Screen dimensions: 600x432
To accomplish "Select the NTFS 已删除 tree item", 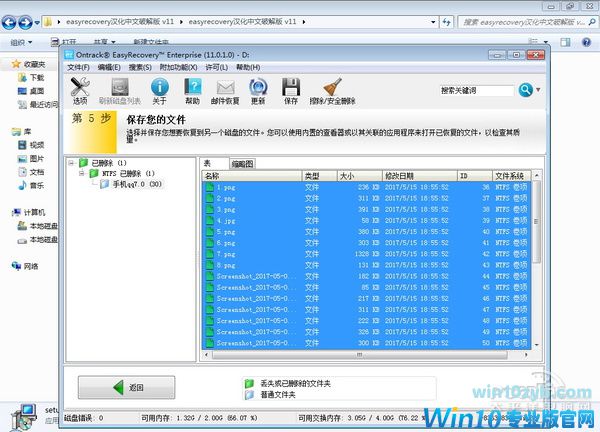I will click(122, 173).
